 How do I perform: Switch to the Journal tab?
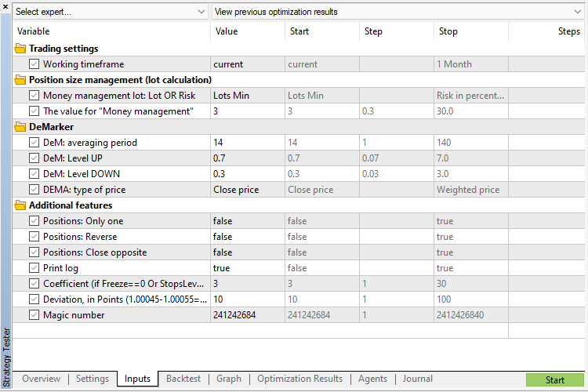pos(418,379)
